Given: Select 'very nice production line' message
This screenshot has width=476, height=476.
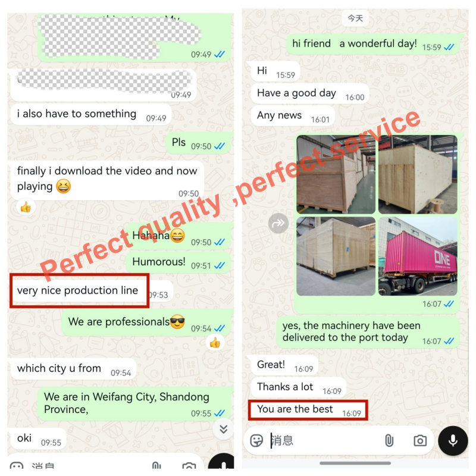Looking at the screenshot, I should [x=92, y=291].
